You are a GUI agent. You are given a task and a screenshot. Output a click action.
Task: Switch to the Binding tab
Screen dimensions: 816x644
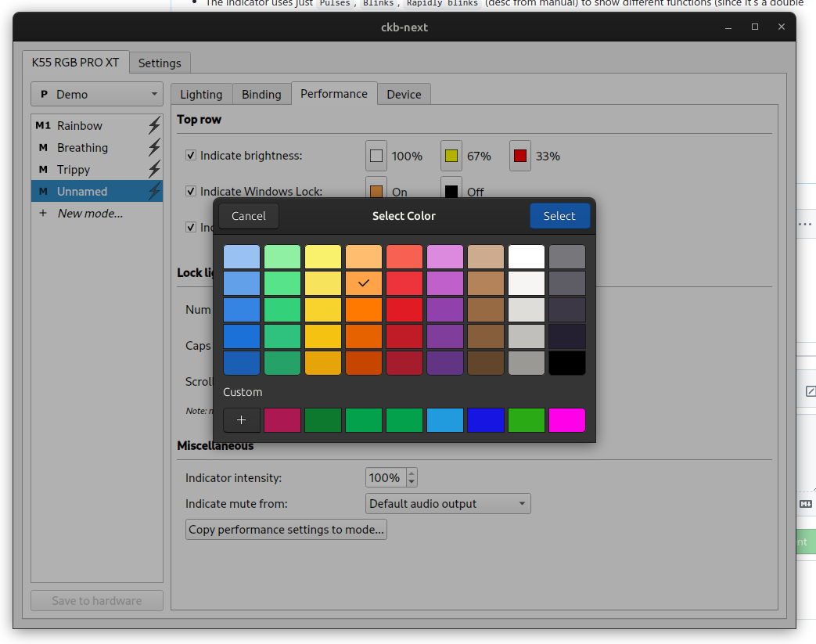[261, 94]
